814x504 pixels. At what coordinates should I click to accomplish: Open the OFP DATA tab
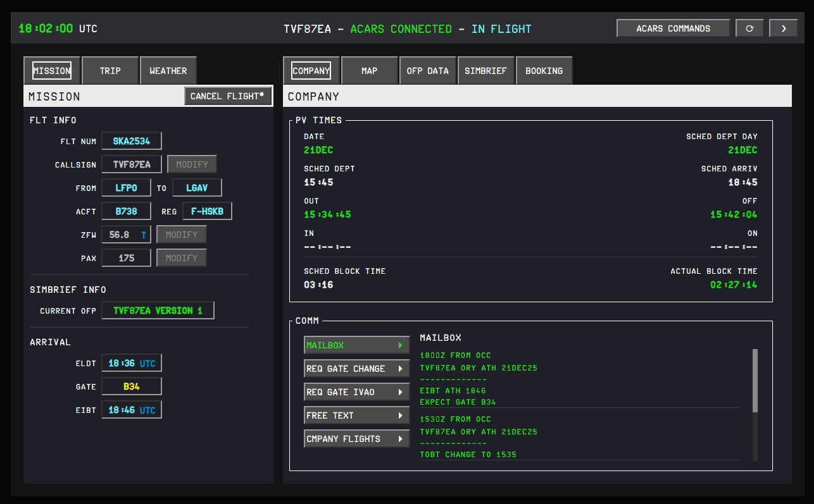coord(427,71)
